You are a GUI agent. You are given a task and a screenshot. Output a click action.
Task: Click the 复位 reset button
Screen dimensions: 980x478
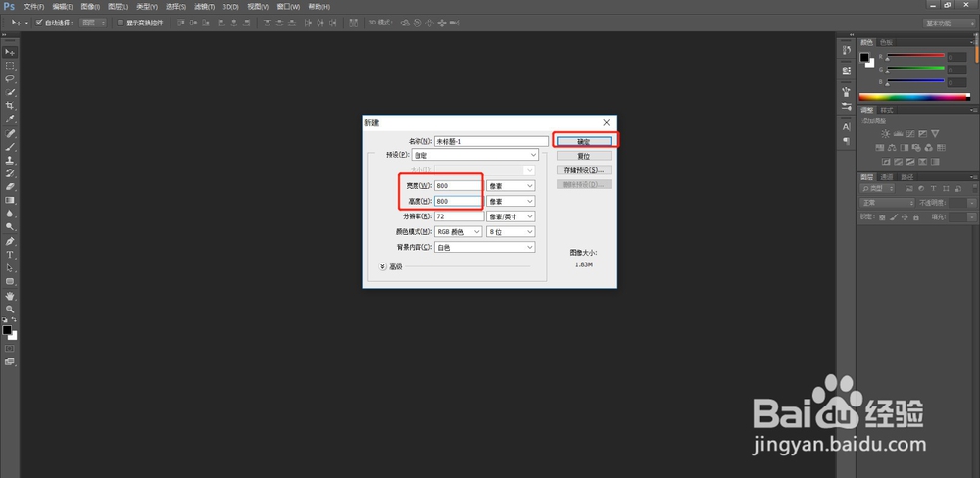tap(584, 156)
